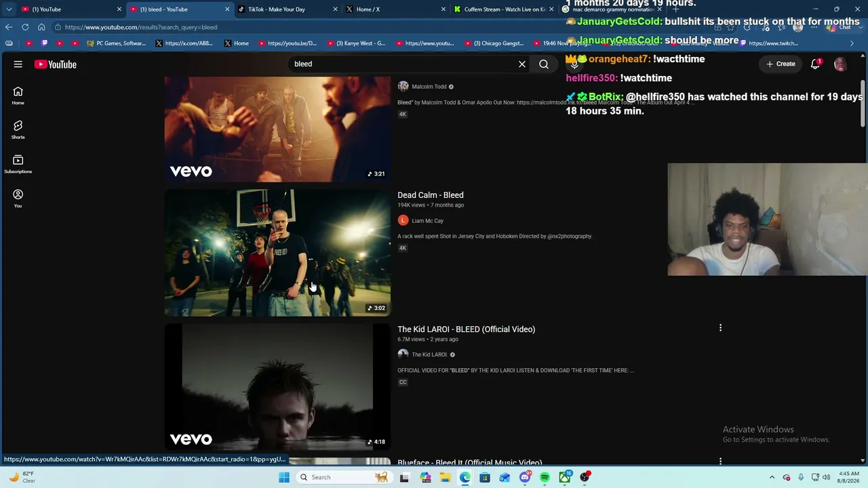Open the YouTube account avatar menu
This screenshot has height=488, width=868.
[840, 64]
